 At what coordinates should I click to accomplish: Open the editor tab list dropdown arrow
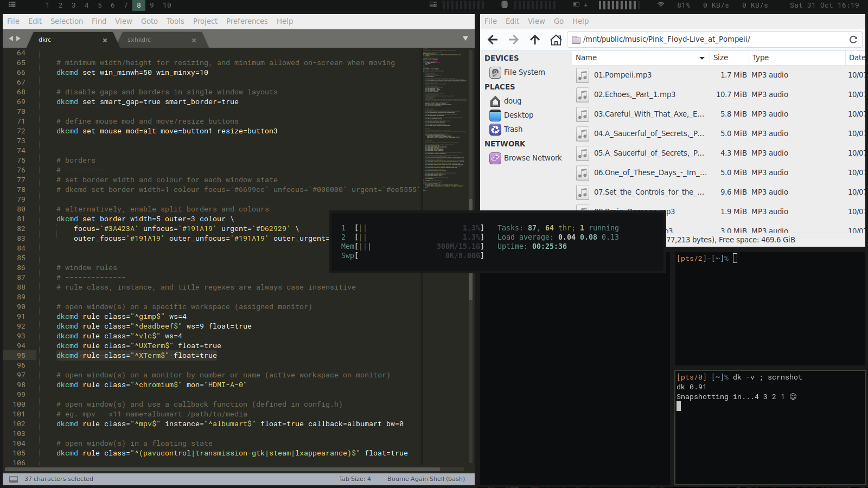tap(465, 38)
